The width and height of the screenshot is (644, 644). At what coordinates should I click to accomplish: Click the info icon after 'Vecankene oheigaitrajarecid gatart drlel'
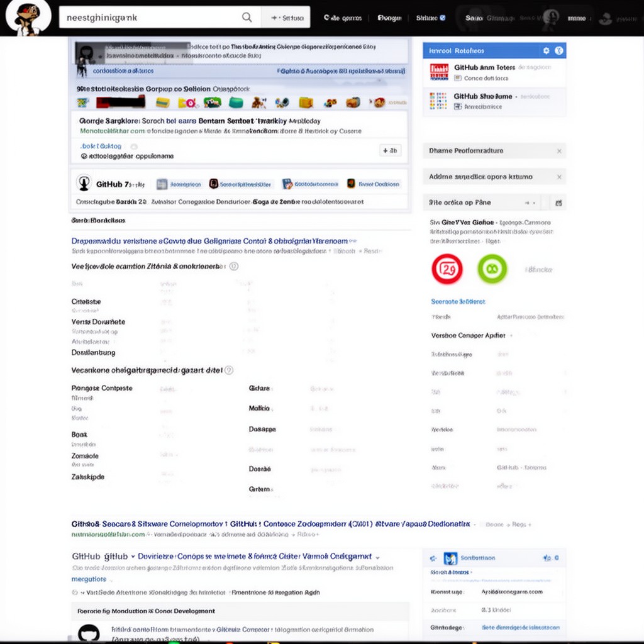coord(229,370)
